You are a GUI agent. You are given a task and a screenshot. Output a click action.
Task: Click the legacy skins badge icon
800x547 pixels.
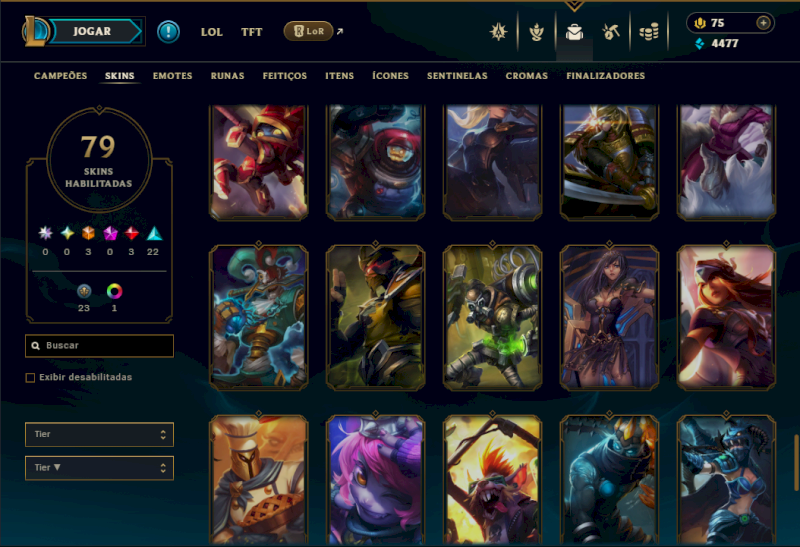84,291
